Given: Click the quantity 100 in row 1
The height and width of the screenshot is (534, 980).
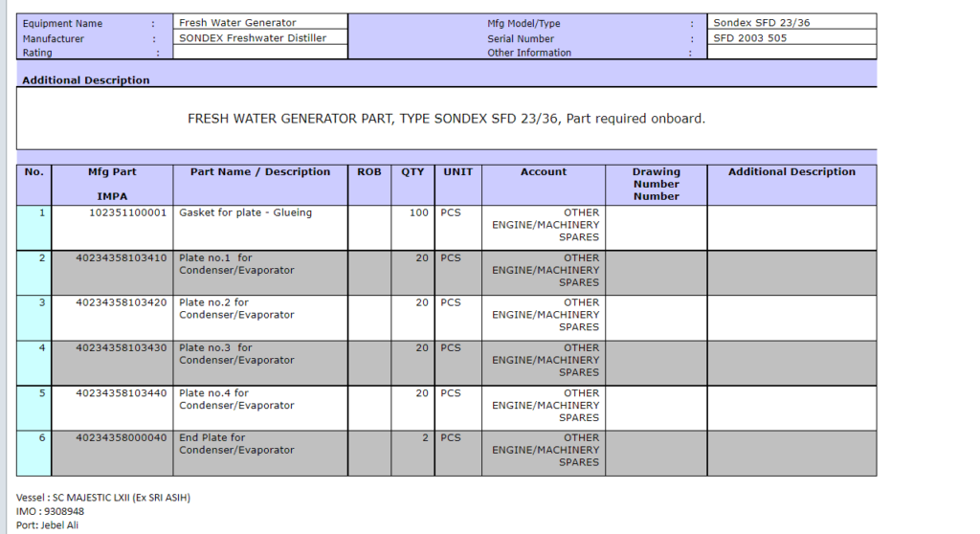Looking at the screenshot, I should (x=418, y=212).
